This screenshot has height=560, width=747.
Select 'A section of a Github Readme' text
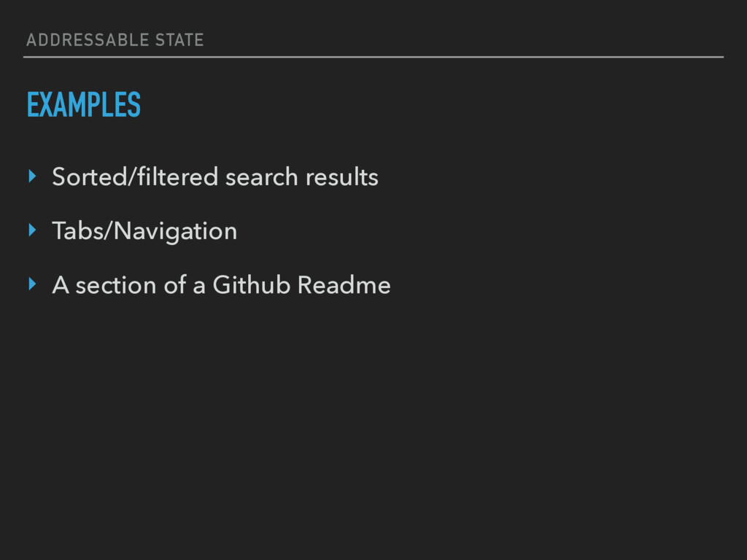(x=221, y=285)
